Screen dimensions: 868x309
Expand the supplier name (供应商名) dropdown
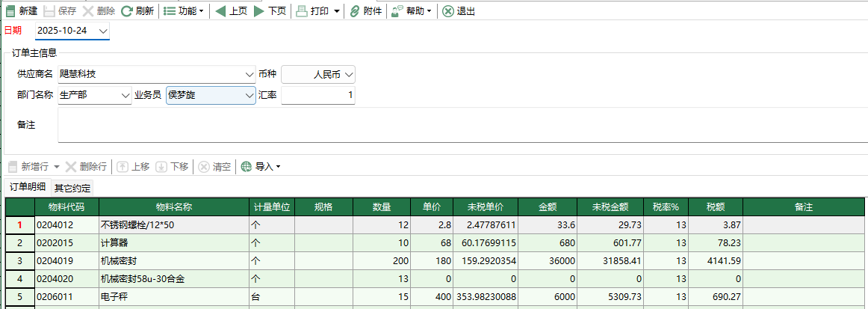(249, 75)
